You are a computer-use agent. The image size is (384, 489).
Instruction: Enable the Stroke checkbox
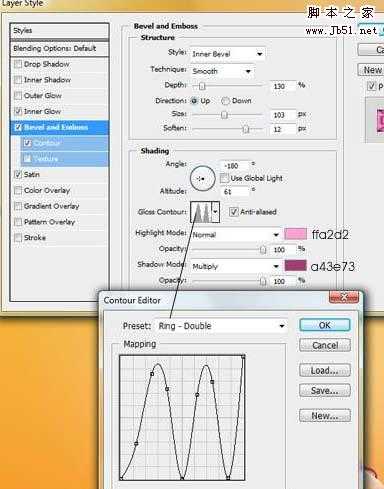[x=18, y=238]
